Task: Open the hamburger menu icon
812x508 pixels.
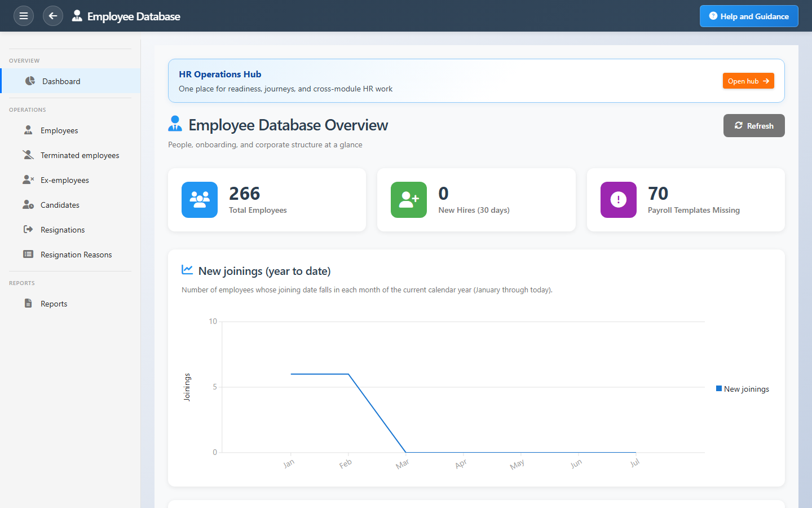Action: [24, 16]
